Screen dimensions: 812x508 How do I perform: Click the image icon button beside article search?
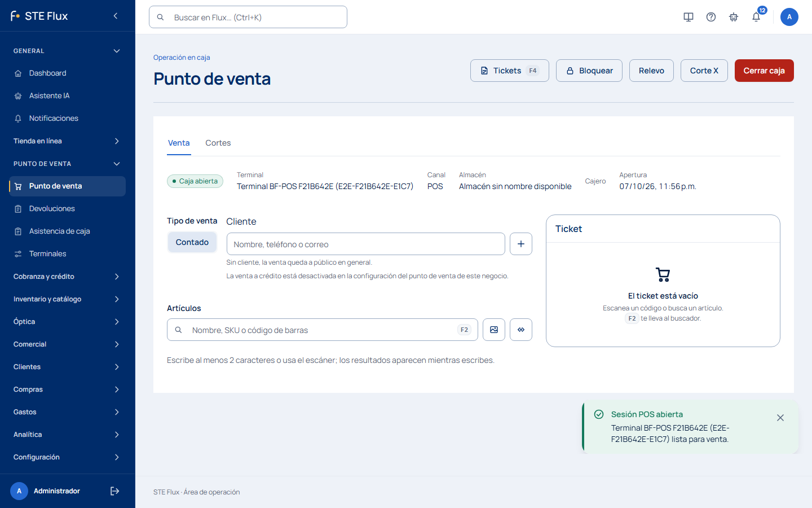pos(494,330)
